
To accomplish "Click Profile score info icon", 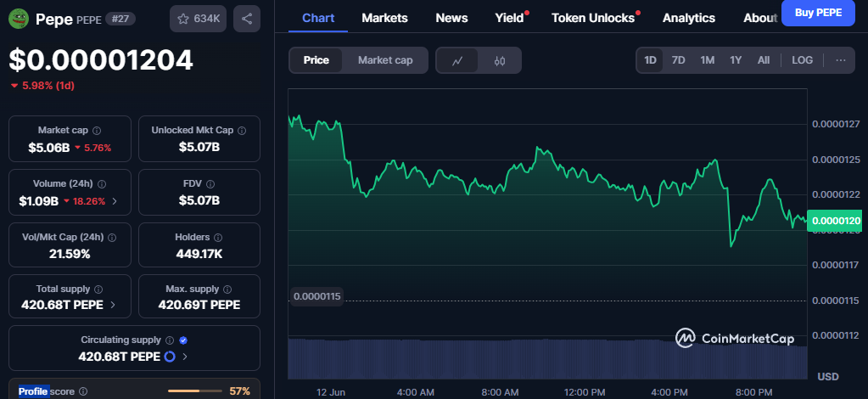I will 83,392.
